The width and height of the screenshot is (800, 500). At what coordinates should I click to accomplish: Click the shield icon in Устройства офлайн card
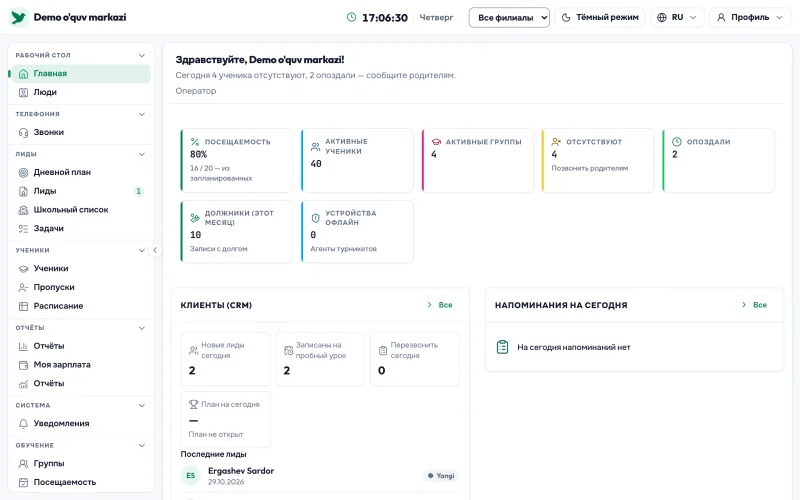(315, 218)
